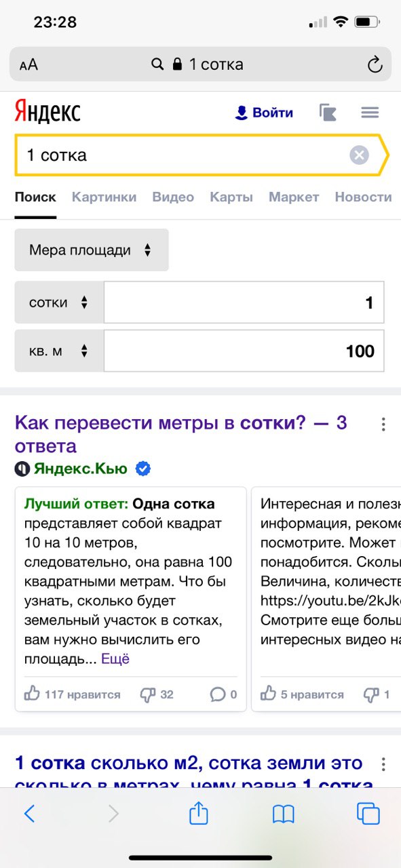The image size is (401, 868).
Task: Tap the сотки value field showing 1
Action: (x=244, y=302)
